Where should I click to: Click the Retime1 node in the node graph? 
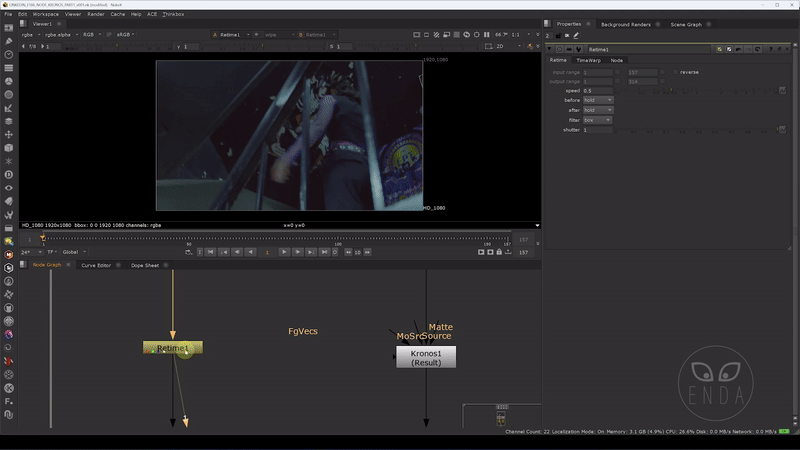172,348
